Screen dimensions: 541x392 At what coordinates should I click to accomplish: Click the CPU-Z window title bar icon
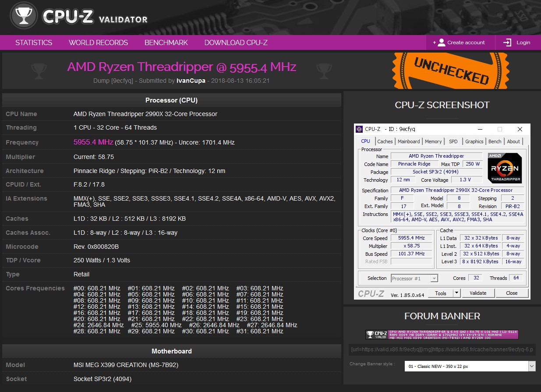(359, 129)
